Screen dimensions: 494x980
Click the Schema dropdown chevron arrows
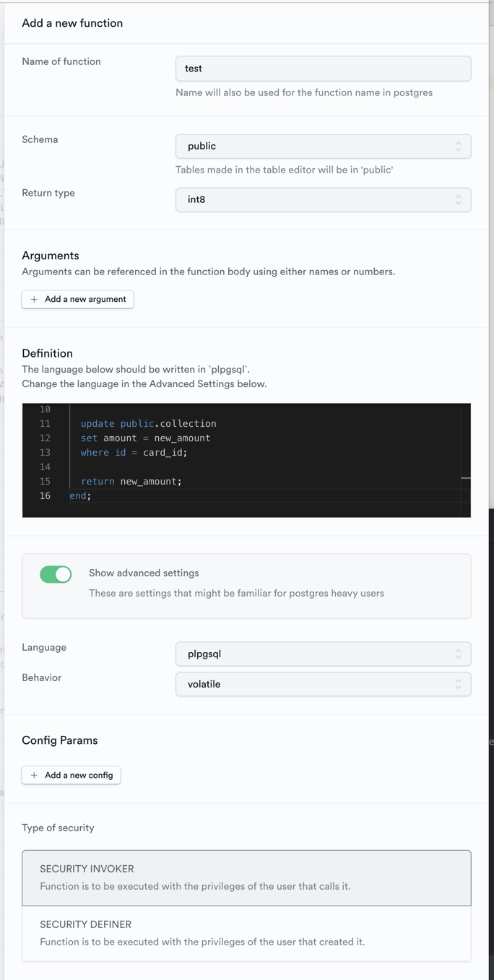(458, 146)
